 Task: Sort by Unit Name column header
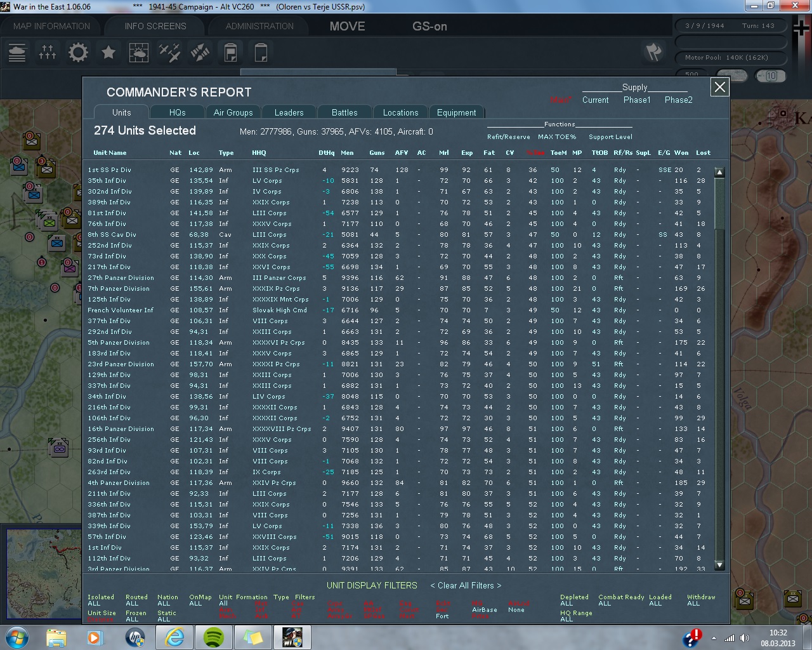click(110, 152)
